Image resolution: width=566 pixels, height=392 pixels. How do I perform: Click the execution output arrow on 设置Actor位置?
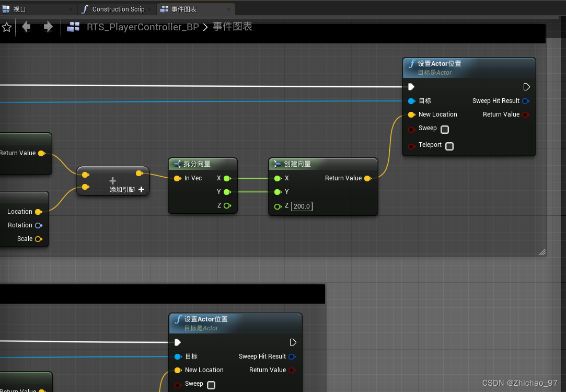point(527,87)
